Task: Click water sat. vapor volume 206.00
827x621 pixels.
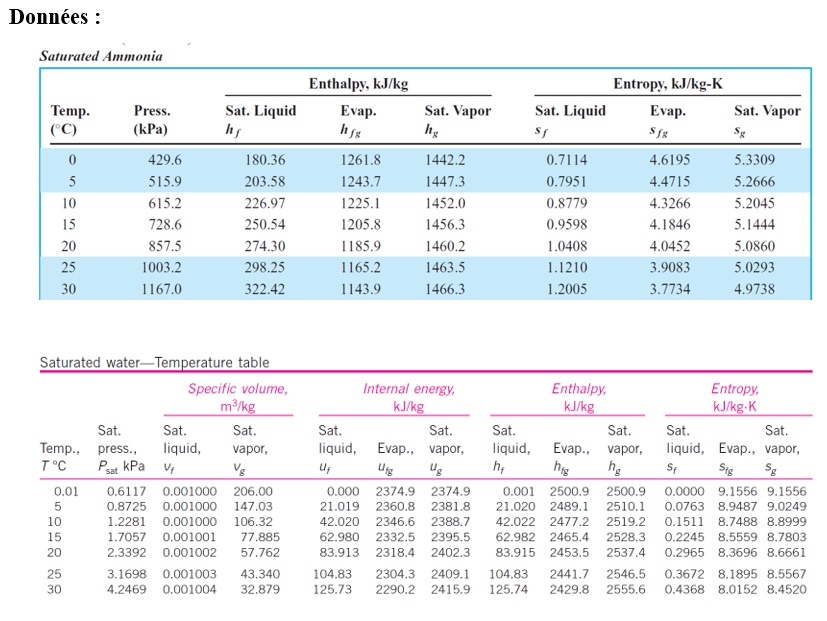Action: click(x=252, y=491)
